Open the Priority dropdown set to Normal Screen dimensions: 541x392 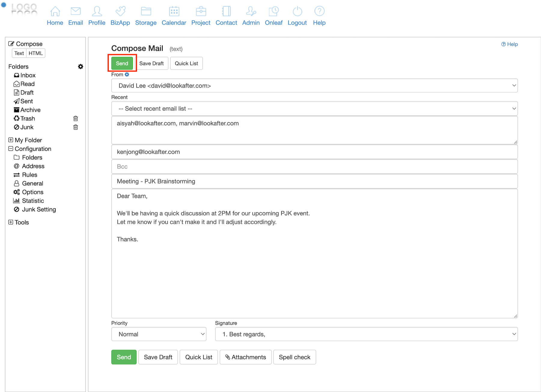point(159,334)
